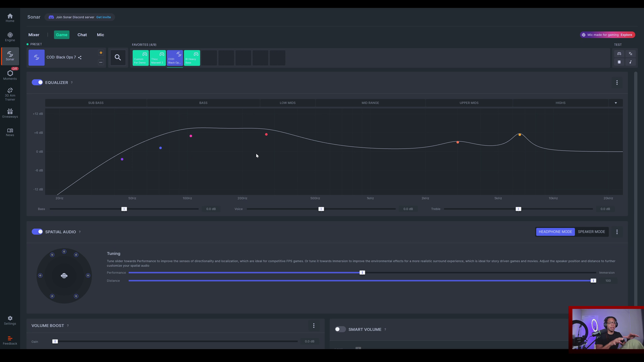The height and width of the screenshot is (362, 644).
Task: Switch to Speaker Mode
Action: [591, 232]
